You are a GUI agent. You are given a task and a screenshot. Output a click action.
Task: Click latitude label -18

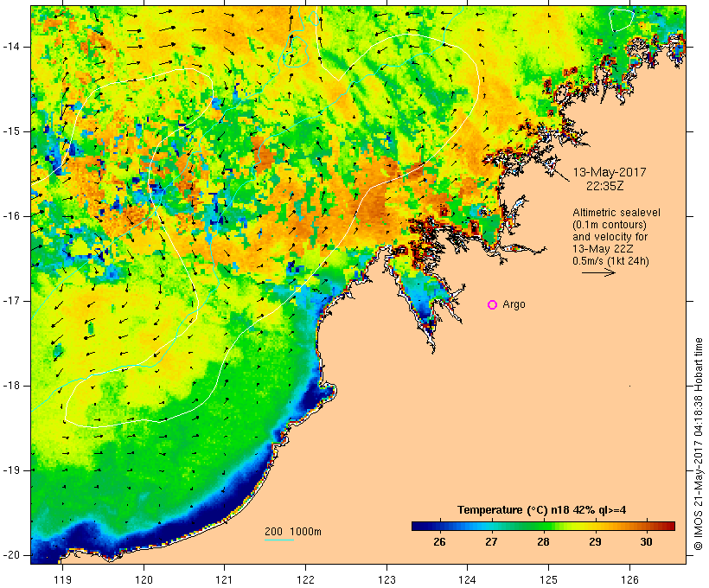point(10,386)
